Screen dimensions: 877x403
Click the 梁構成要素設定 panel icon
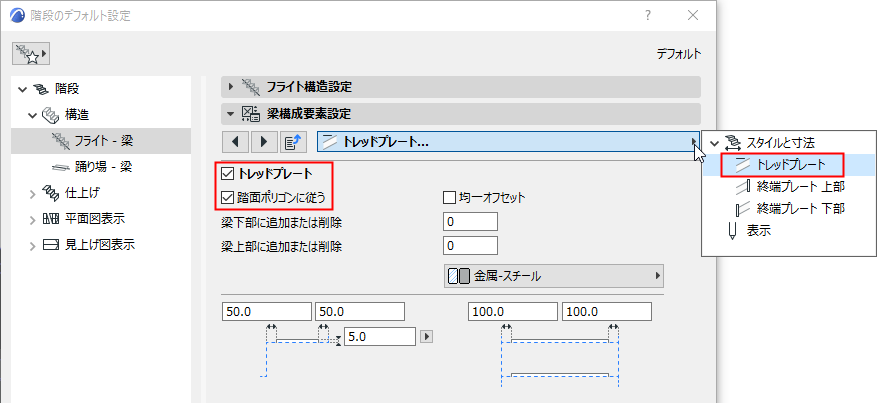point(251,113)
